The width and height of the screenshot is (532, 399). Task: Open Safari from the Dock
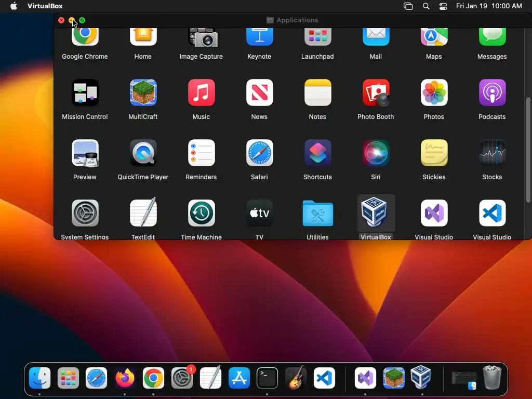(96, 378)
